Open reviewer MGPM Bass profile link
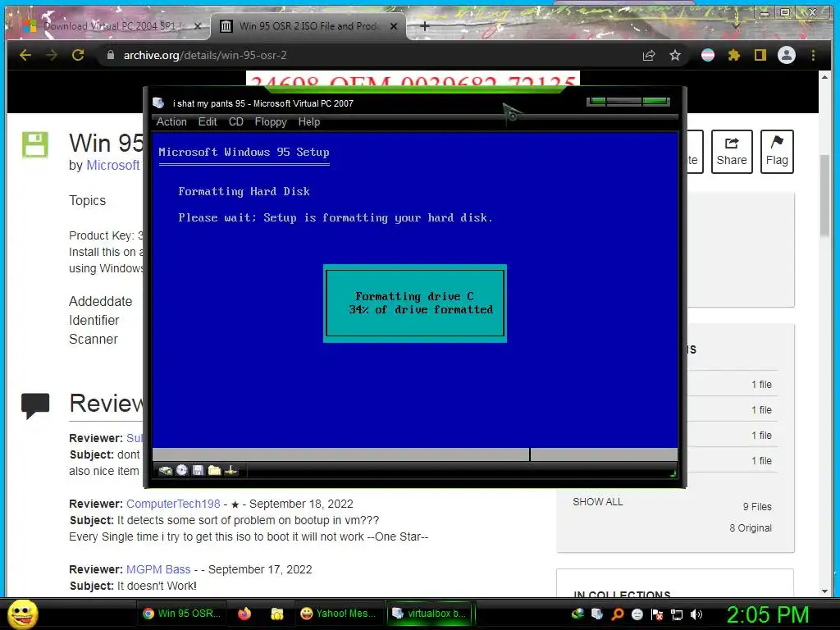The image size is (840, 630). click(x=158, y=569)
